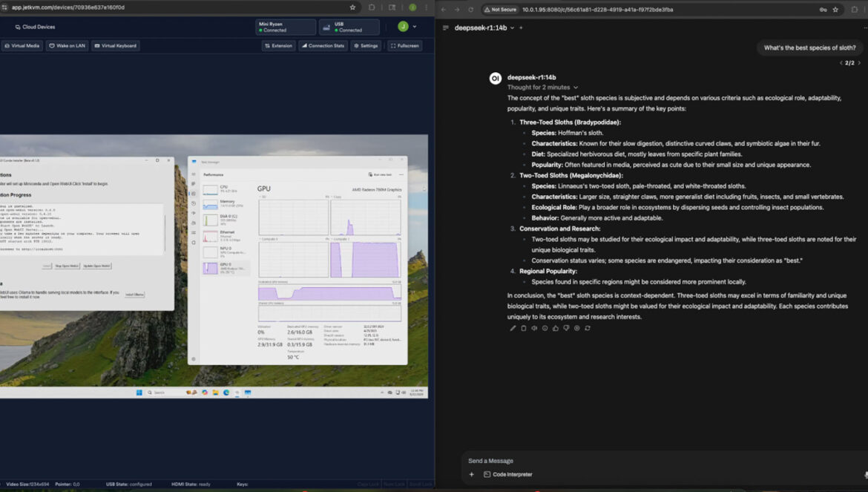
Task: Open the Virtual Keyboard in JetKVM
Action: click(116, 46)
